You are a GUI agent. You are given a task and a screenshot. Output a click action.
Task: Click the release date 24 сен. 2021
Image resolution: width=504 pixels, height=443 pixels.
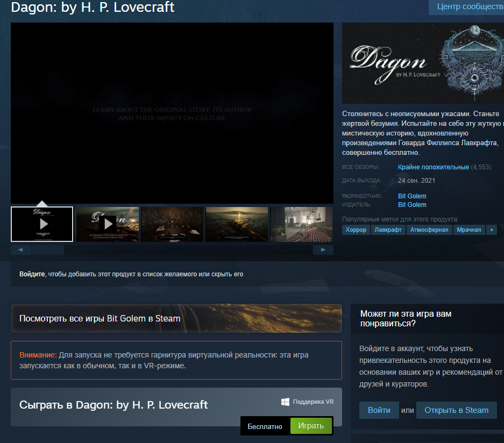tap(416, 181)
